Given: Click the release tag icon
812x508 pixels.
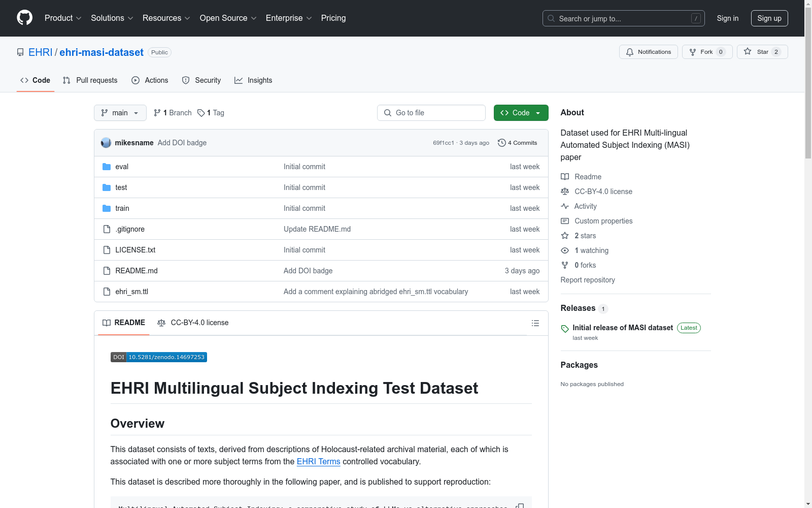Looking at the screenshot, I should [x=565, y=329].
